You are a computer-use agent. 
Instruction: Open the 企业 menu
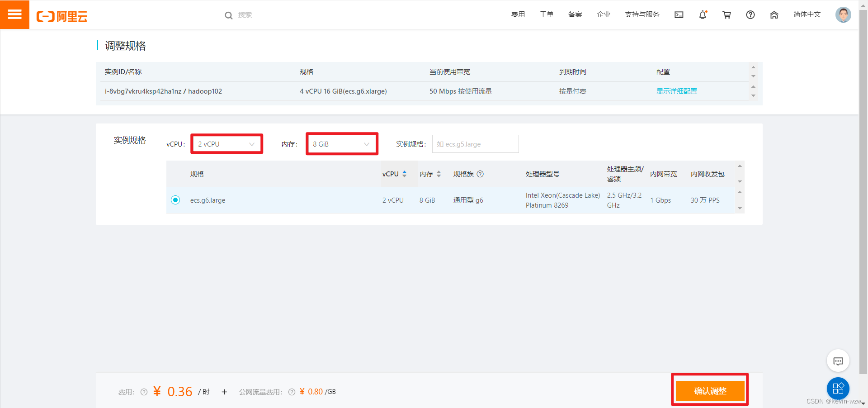pyautogui.click(x=604, y=14)
